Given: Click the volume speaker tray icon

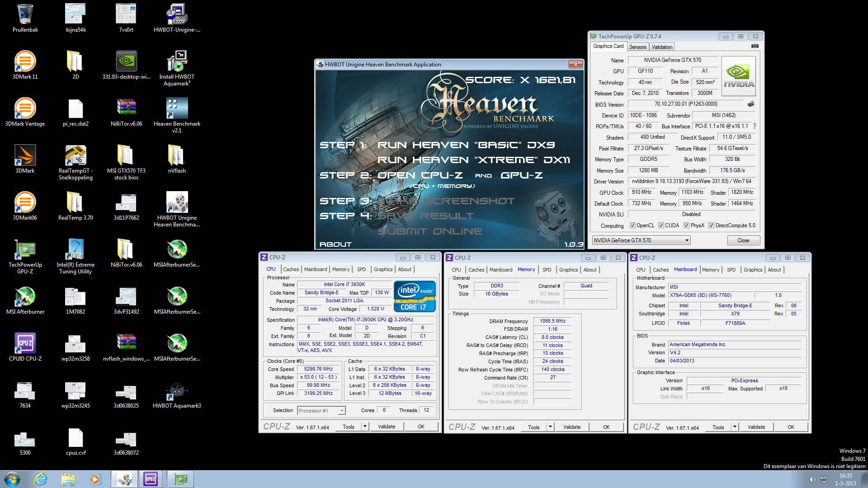Looking at the screenshot, I should 812,479.
